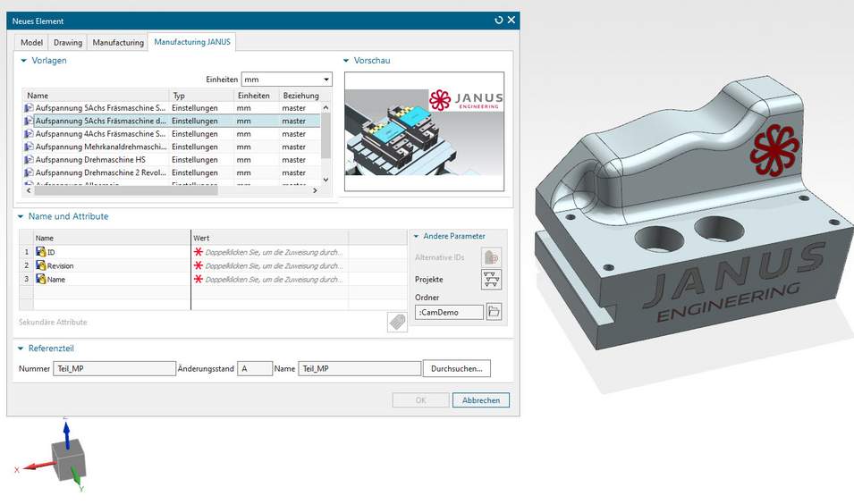Image resolution: width=854 pixels, height=504 pixels.
Task: Switch to the Model tab
Action: point(31,43)
